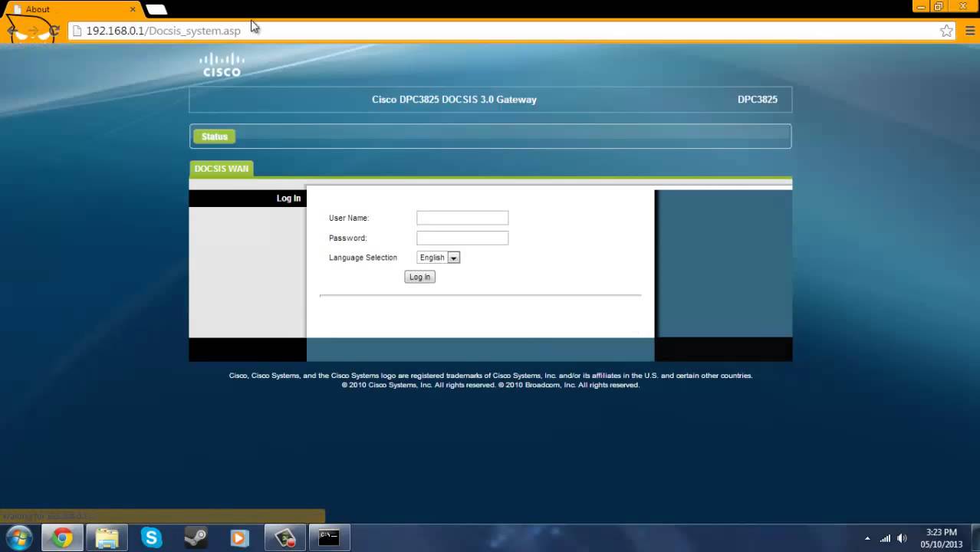Show hidden tray icons arrow
Viewport: 980px width, 552px height.
click(867, 538)
